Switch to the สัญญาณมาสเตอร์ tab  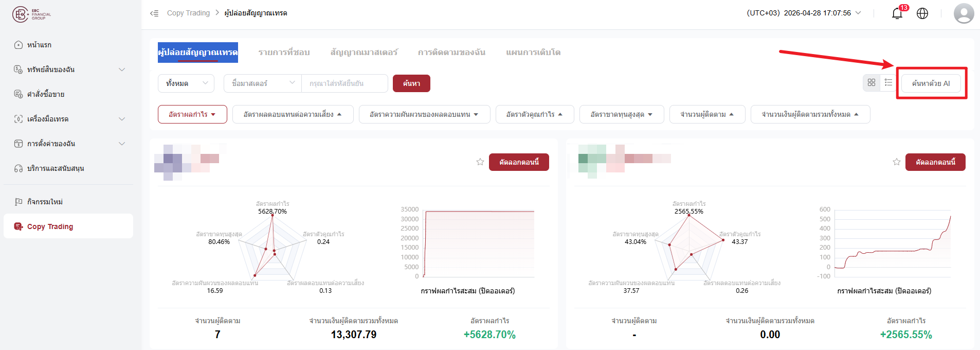coord(364,52)
